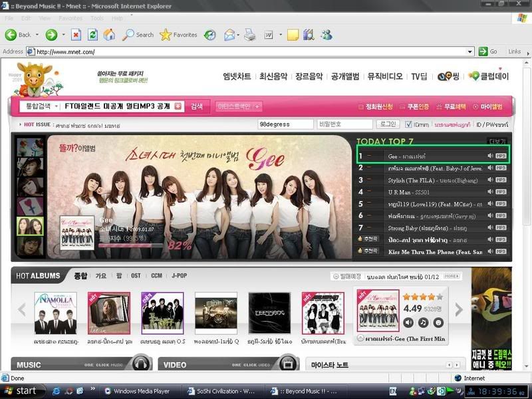Switch to J-POP tab in Hot Albums
Screen dimensions: 532x399
pos(179,276)
